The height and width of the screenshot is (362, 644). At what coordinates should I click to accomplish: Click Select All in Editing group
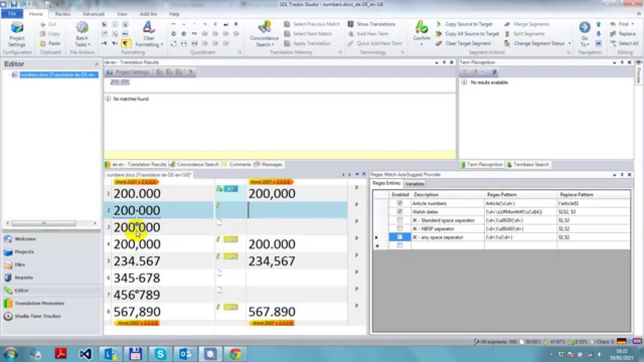coord(624,43)
